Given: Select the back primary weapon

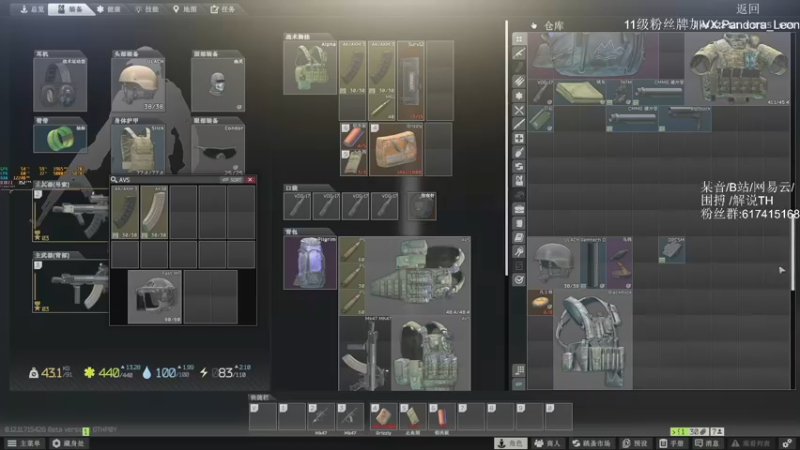Looking at the screenshot, I should pyautogui.click(x=71, y=286).
